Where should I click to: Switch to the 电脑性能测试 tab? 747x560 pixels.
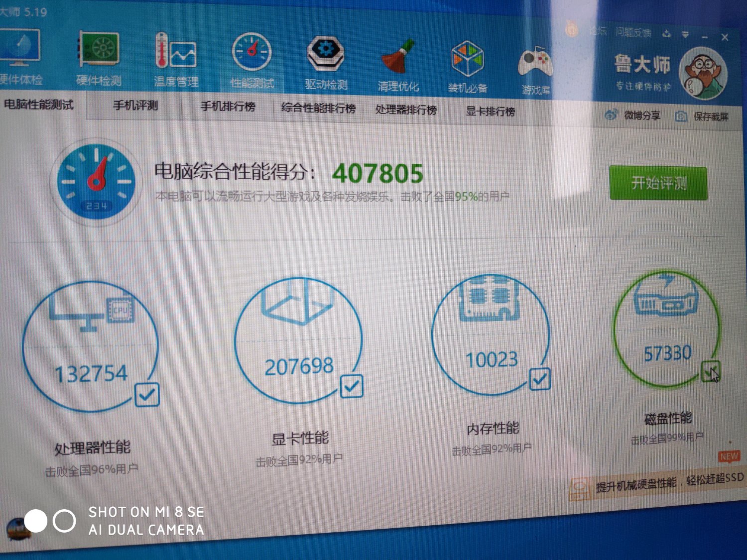pos(39,105)
